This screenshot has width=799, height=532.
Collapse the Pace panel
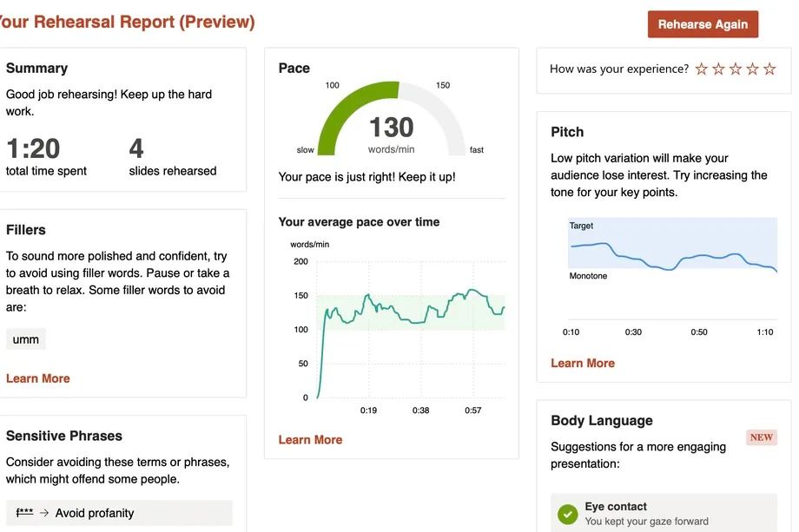293,68
